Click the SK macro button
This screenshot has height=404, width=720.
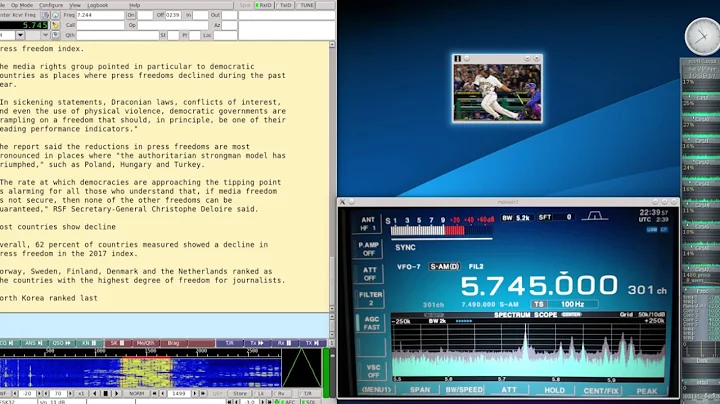pos(118,343)
